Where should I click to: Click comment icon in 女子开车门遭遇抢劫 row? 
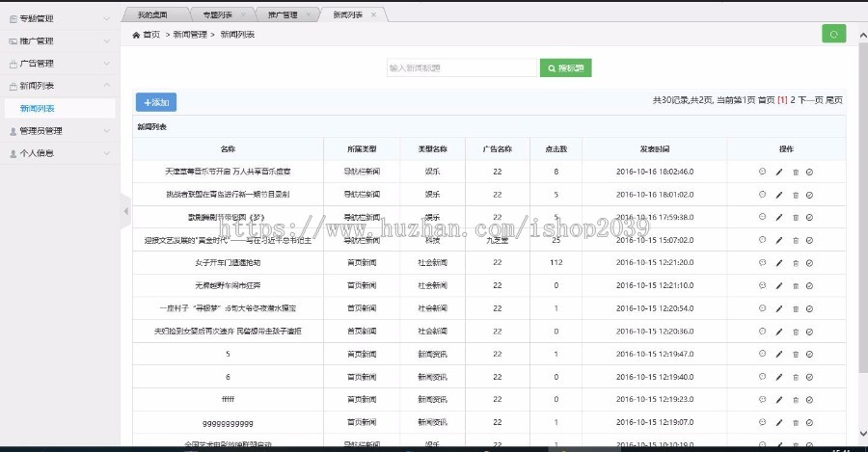pyautogui.click(x=762, y=262)
